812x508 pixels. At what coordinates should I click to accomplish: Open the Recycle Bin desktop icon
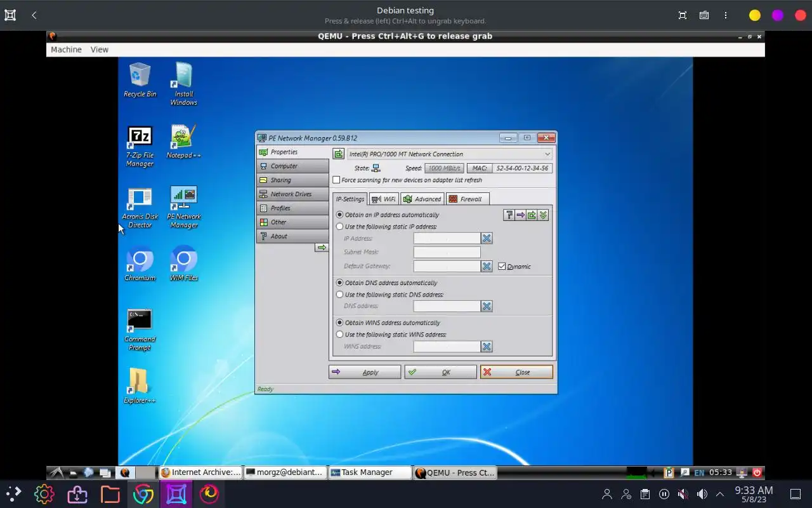tap(140, 80)
